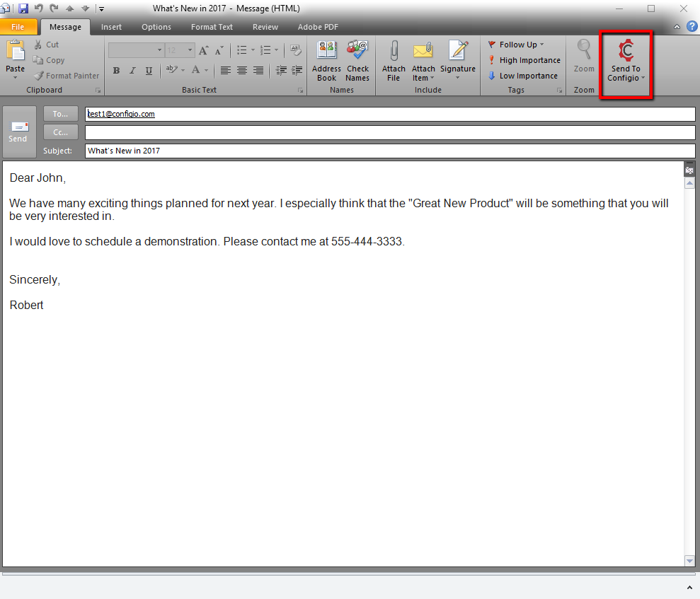This screenshot has width=700, height=599.
Task: Click the message body scroll-up arrow
Action: [x=689, y=183]
